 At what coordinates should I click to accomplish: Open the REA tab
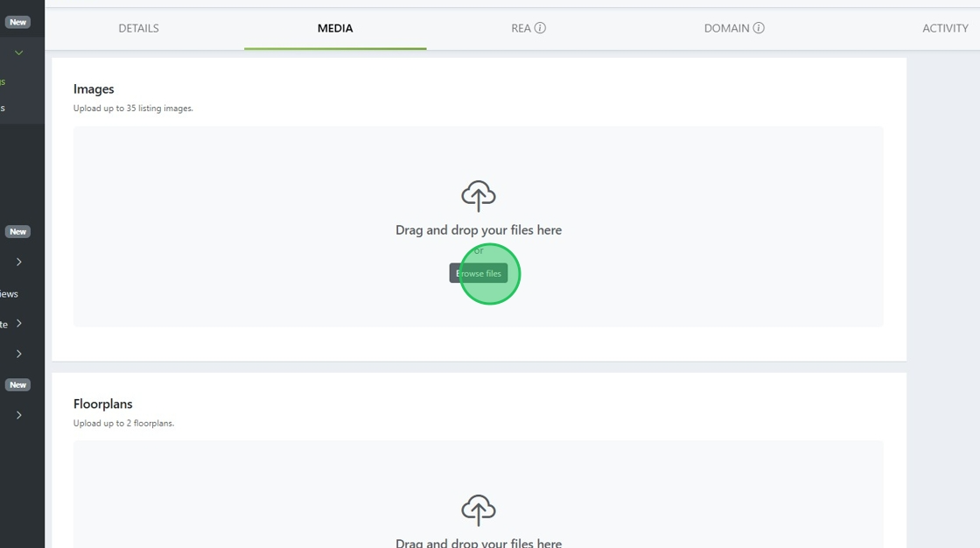[x=521, y=28]
